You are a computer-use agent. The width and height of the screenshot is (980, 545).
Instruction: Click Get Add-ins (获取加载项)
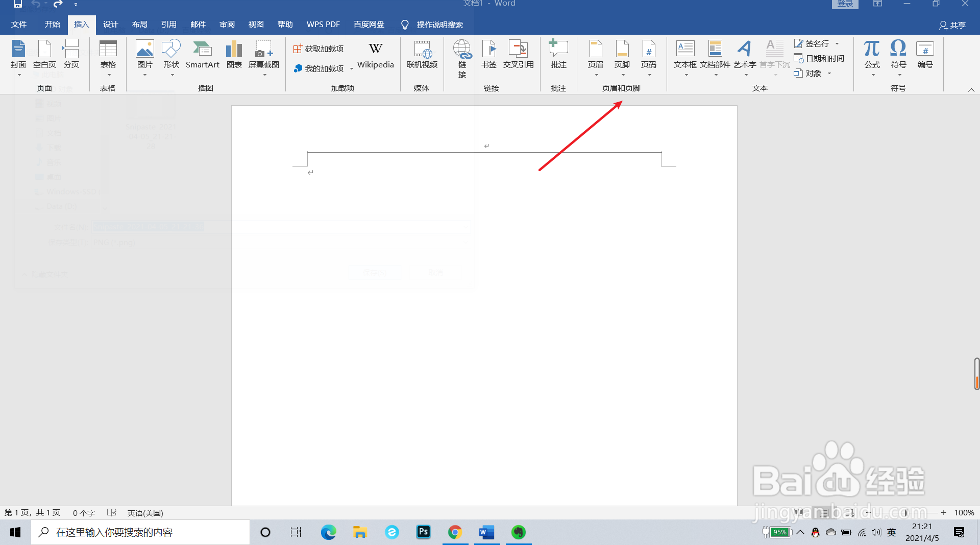point(318,49)
